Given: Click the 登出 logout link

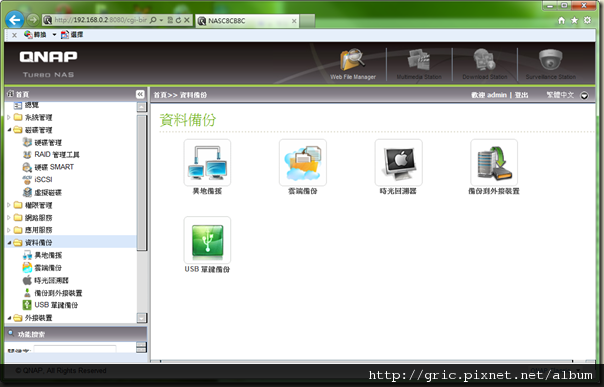Looking at the screenshot, I should [521, 95].
